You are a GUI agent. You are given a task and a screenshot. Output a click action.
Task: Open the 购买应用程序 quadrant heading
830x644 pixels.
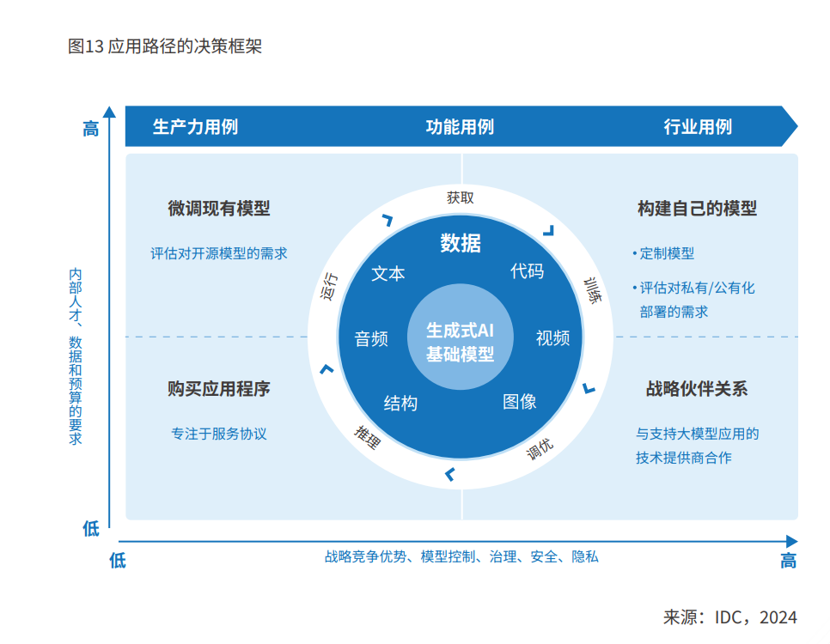(x=219, y=388)
